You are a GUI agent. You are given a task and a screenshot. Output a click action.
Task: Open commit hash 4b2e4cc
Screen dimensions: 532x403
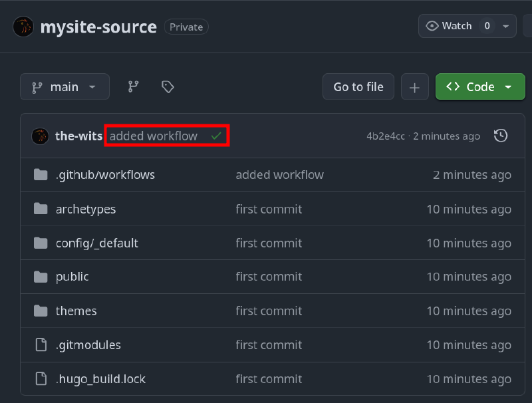point(385,136)
